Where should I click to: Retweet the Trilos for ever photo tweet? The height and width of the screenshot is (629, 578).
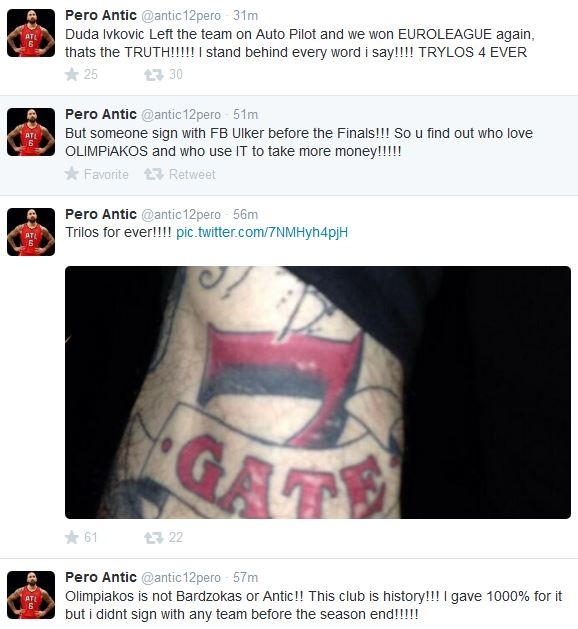pyautogui.click(x=154, y=538)
